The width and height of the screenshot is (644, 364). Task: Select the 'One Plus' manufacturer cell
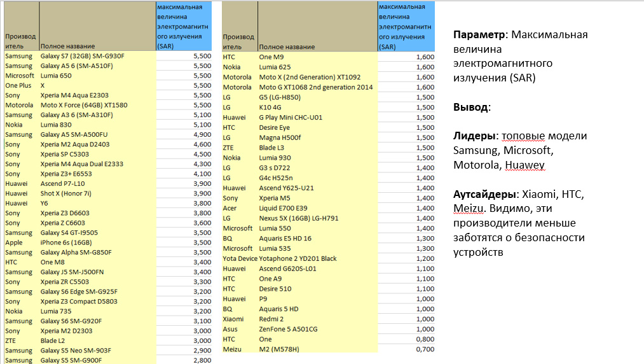[x=22, y=85]
